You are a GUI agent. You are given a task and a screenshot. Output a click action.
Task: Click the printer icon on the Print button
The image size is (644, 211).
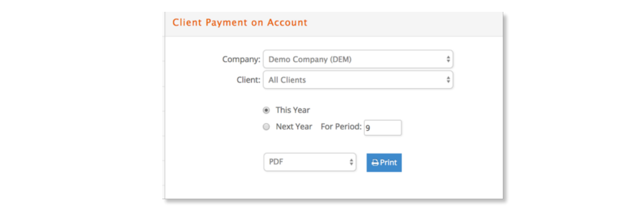click(x=375, y=163)
